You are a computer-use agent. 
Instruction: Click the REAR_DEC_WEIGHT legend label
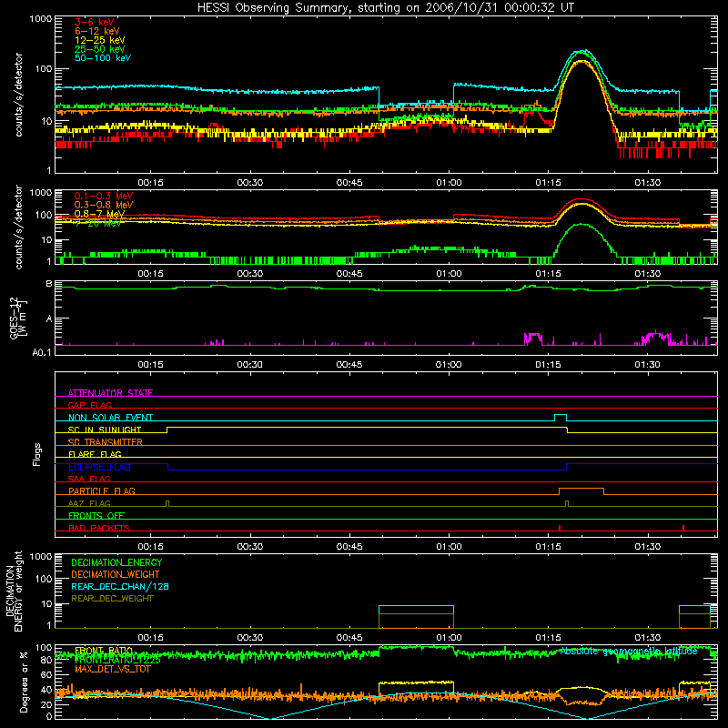pyautogui.click(x=112, y=599)
